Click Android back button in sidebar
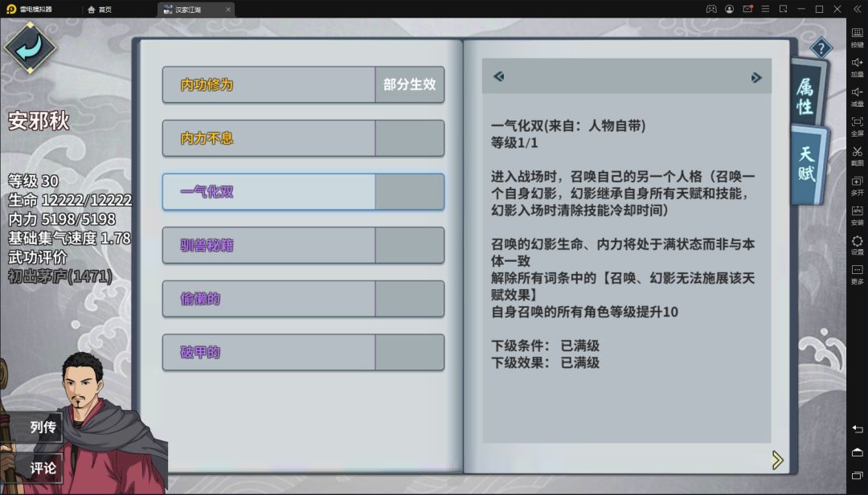Image resolution: width=868 pixels, height=495 pixels. click(x=857, y=428)
